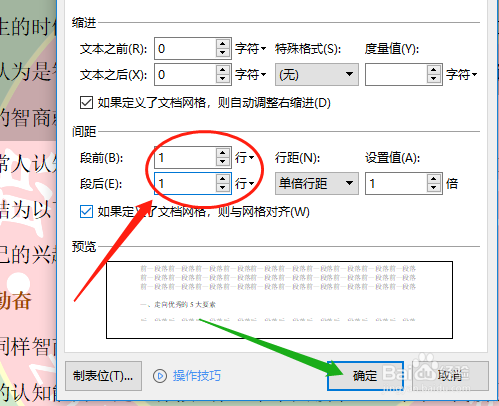Confirm with the 确定 button

(x=365, y=376)
